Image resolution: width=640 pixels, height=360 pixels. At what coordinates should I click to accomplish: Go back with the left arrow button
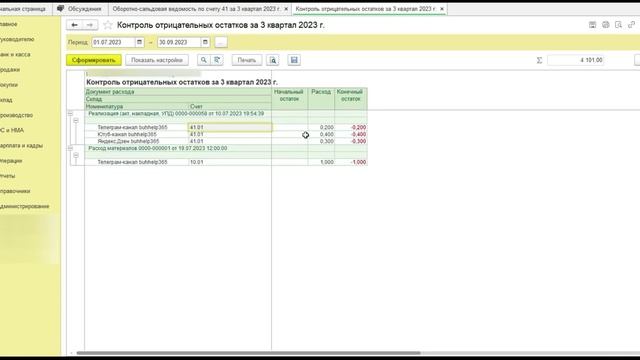[x=74, y=25]
